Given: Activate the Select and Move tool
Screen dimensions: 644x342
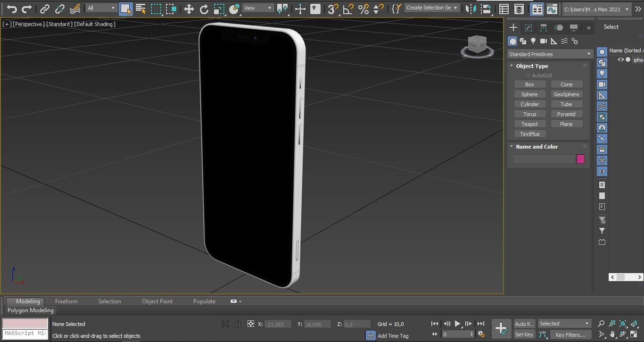Looking at the screenshot, I should [189, 8].
